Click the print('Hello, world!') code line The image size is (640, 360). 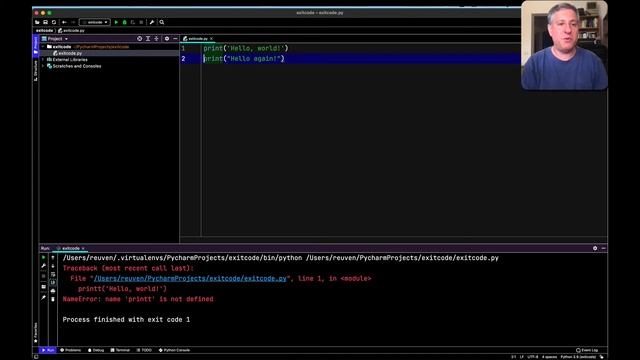(x=246, y=48)
